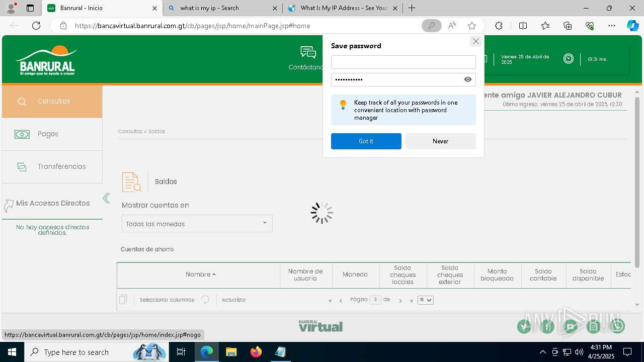Click the browser address bar URL
This screenshot has width=644, height=362.
tap(193, 26)
